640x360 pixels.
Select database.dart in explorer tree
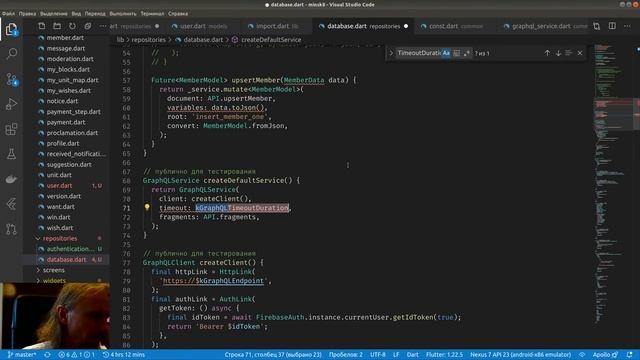point(67,260)
